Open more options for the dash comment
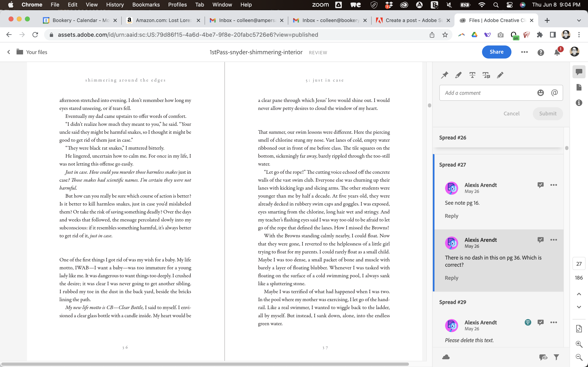This screenshot has width=588, height=367. coord(554,240)
